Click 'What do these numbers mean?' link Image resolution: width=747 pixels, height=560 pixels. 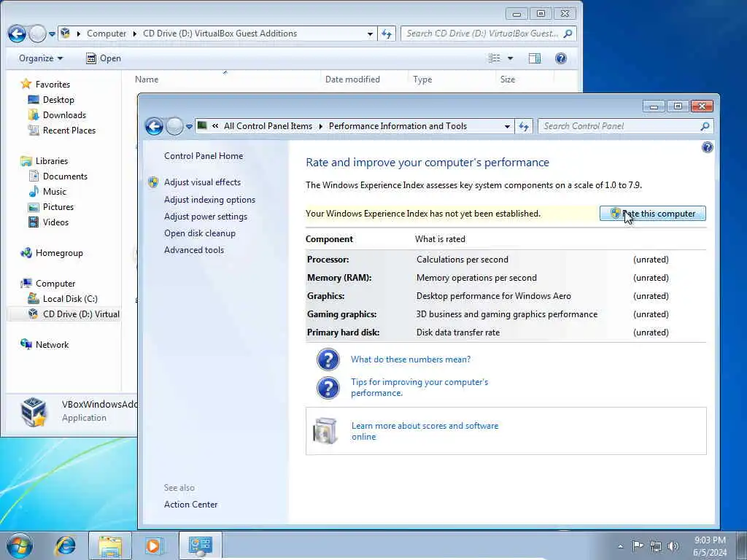(x=411, y=359)
